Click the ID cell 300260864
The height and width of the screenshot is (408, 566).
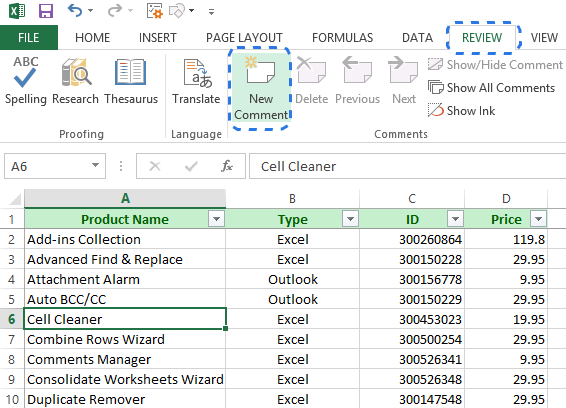click(x=412, y=239)
